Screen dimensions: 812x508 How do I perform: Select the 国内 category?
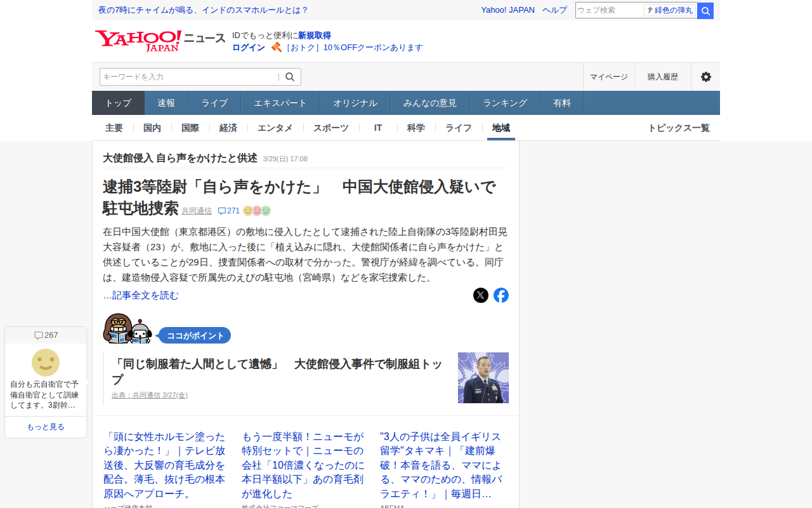(152, 128)
